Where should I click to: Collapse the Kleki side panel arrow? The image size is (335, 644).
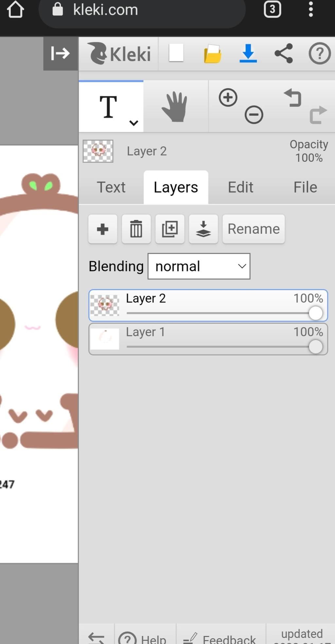click(x=61, y=53)
